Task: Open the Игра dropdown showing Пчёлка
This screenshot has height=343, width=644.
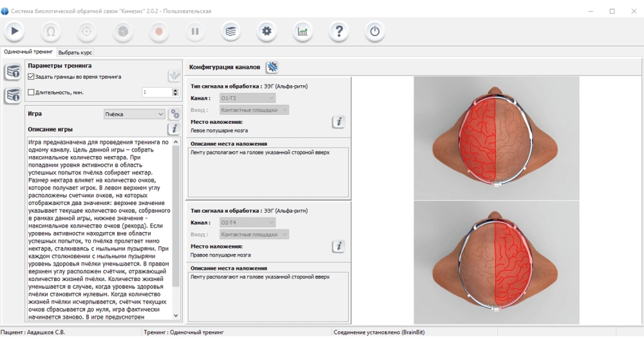Action: point(135,114)
